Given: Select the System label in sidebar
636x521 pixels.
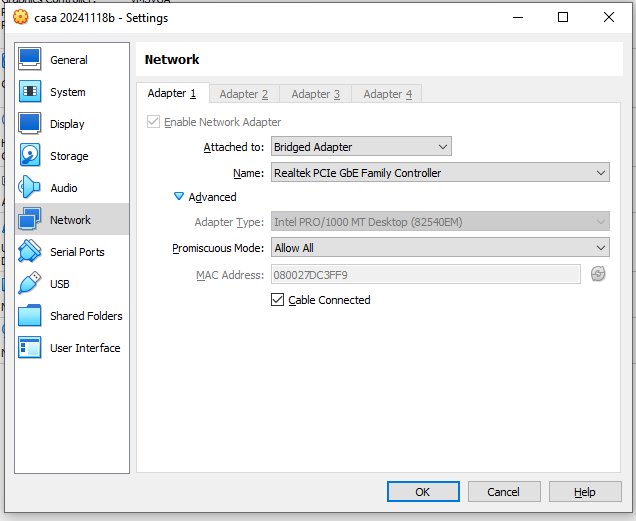Looking at the screenshot, I should [x=68, y=92].
